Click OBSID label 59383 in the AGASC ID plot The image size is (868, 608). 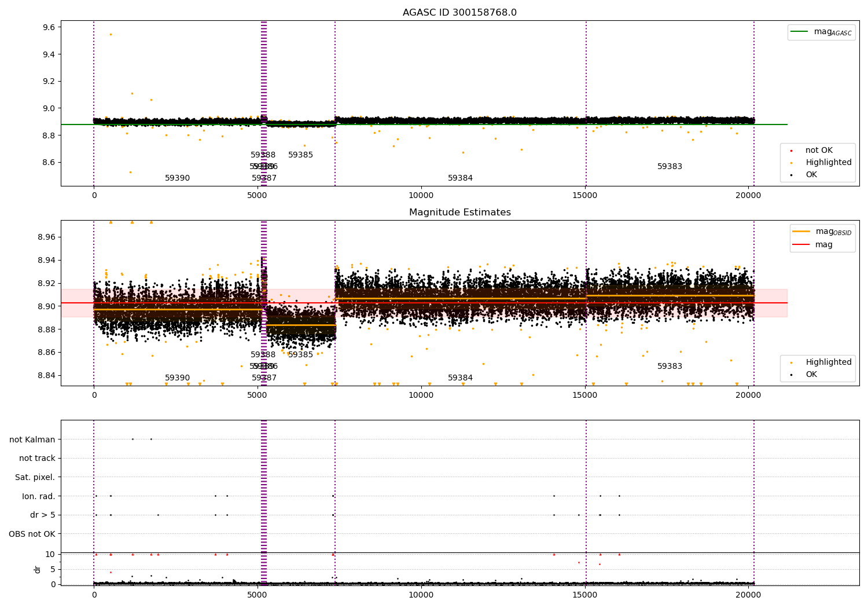tap(670, 167)
